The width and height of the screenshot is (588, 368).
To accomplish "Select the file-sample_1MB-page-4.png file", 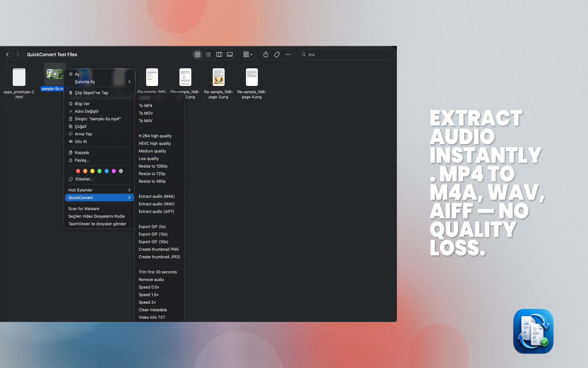I will [252, 77].
